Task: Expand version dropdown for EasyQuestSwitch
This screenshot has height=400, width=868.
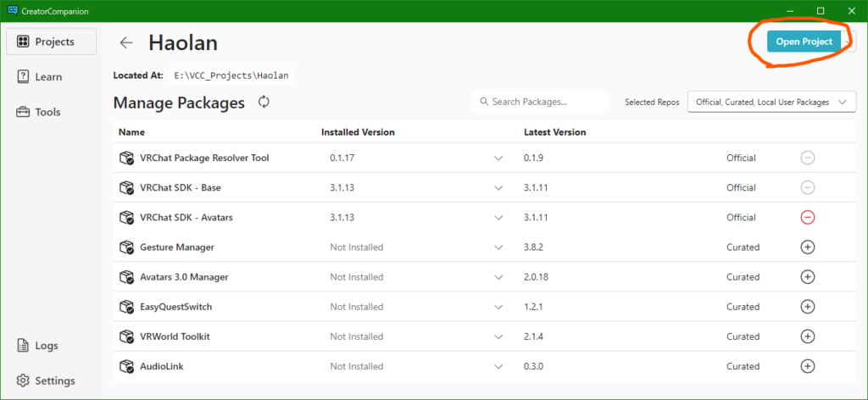Action: [x=498, y=307]
